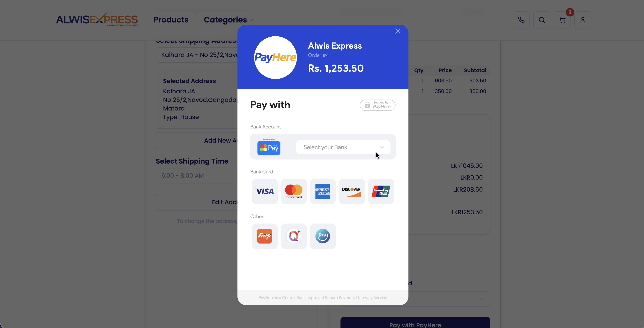Click the Pay with PayHere button
Screen dimensions: 644x328
click(x=415, y=323)
